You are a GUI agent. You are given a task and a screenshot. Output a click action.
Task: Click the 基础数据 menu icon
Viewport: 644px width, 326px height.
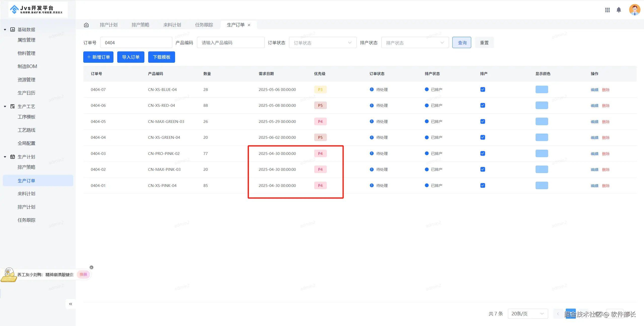click(x=13, y=29)
